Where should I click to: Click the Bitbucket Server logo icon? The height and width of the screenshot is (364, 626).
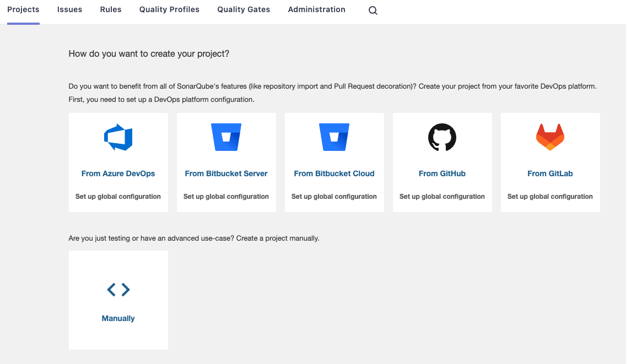[226, 137]
